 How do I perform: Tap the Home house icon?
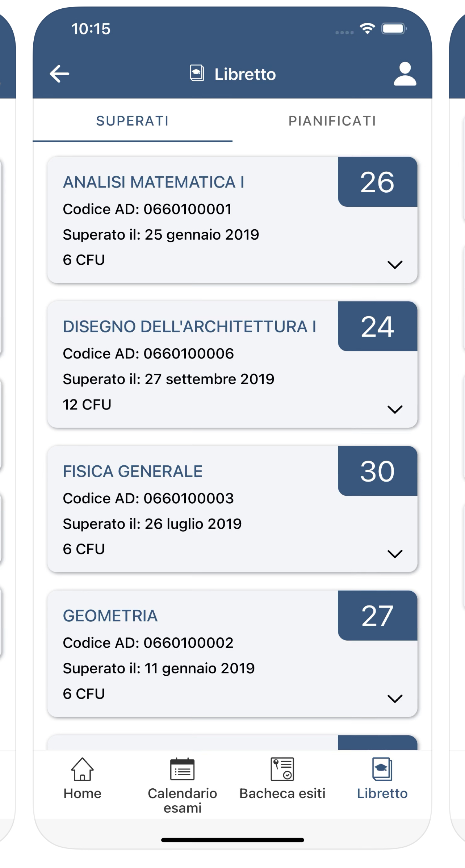point(83,769)
